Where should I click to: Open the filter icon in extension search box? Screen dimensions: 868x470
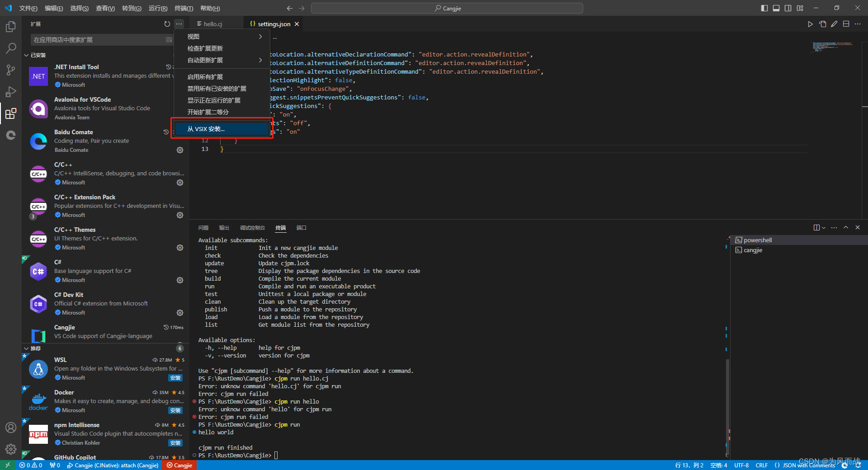pos(169,40)
